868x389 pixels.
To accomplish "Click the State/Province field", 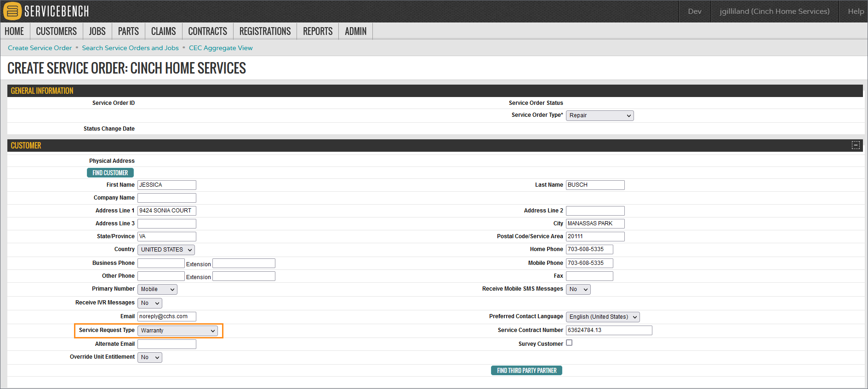I will coord(167,236).
